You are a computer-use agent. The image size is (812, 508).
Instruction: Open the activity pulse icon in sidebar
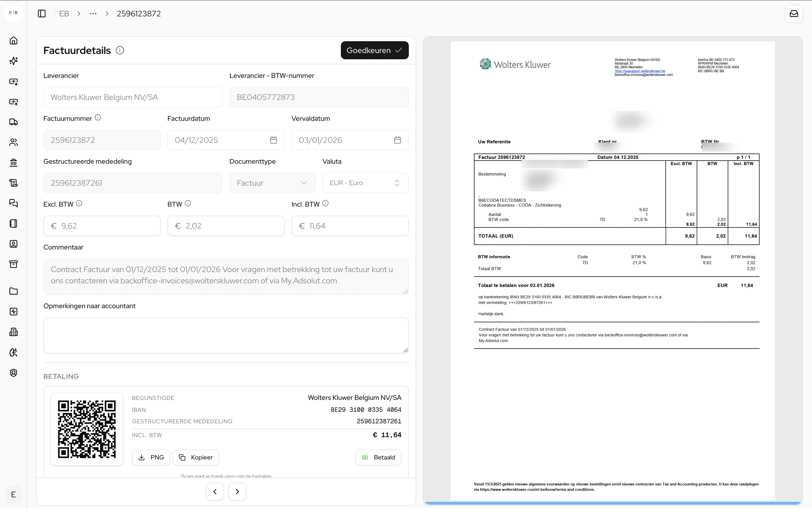tap(14, 312)
